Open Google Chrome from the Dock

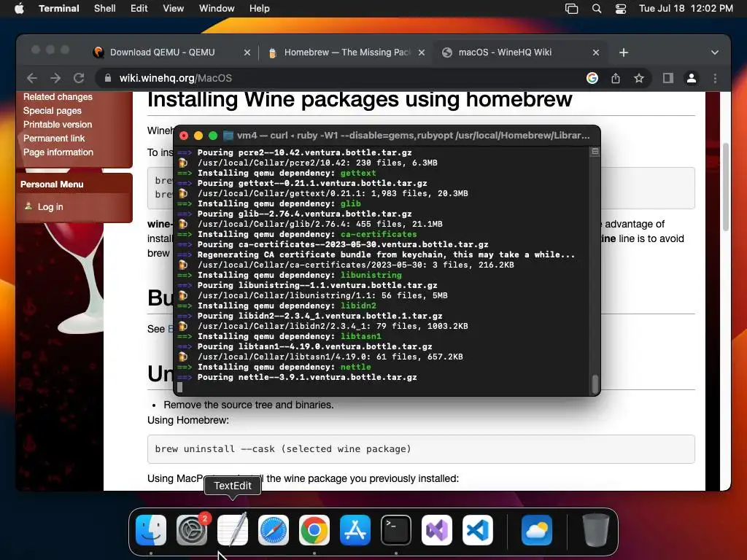pyautogui.click(x=314, y=530)
